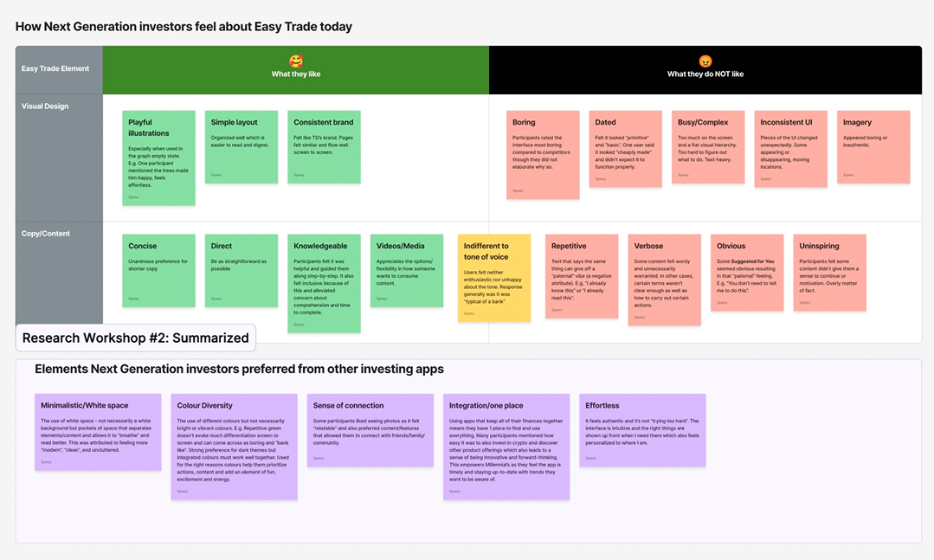This screenshot has width=934, height=560.
Task: Click the board title about Next Generation investors
Action: point(184,27)
